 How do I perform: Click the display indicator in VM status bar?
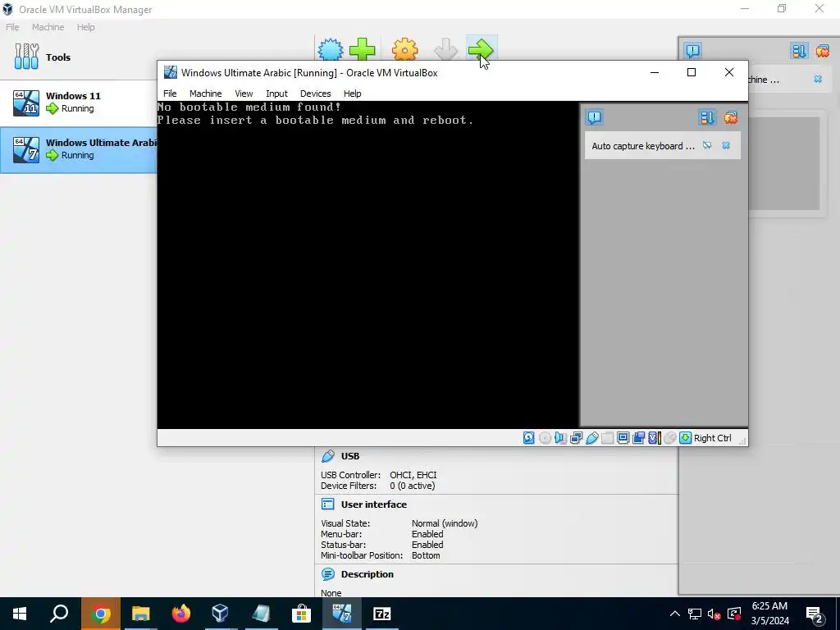[x=623, y=438]
